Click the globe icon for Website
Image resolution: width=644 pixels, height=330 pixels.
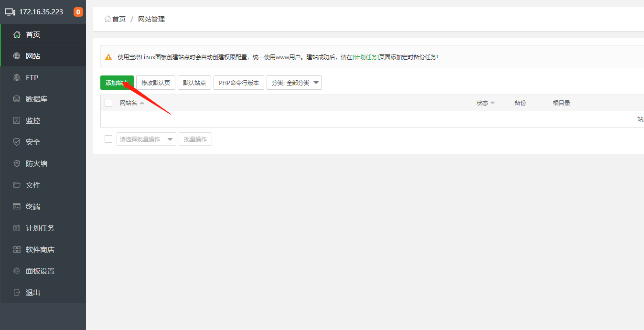[x=17, y=56]
